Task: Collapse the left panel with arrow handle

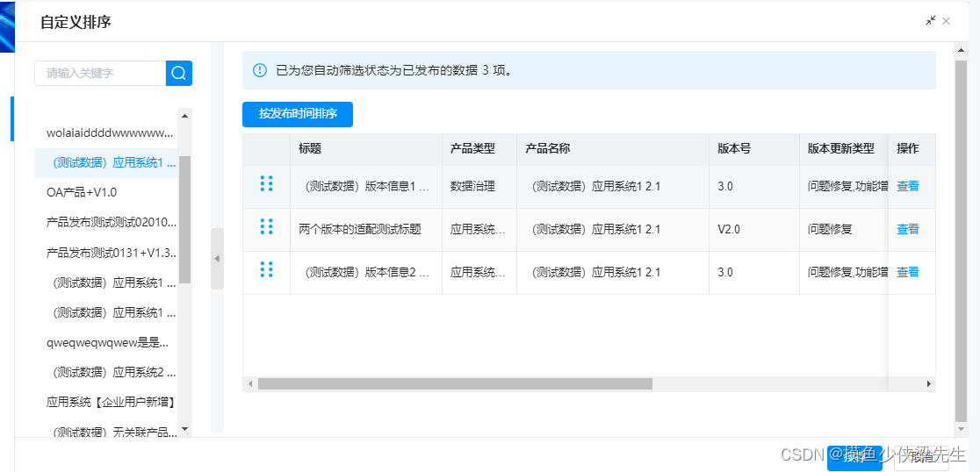Action: pyautogui.click(x=217, y=259)
